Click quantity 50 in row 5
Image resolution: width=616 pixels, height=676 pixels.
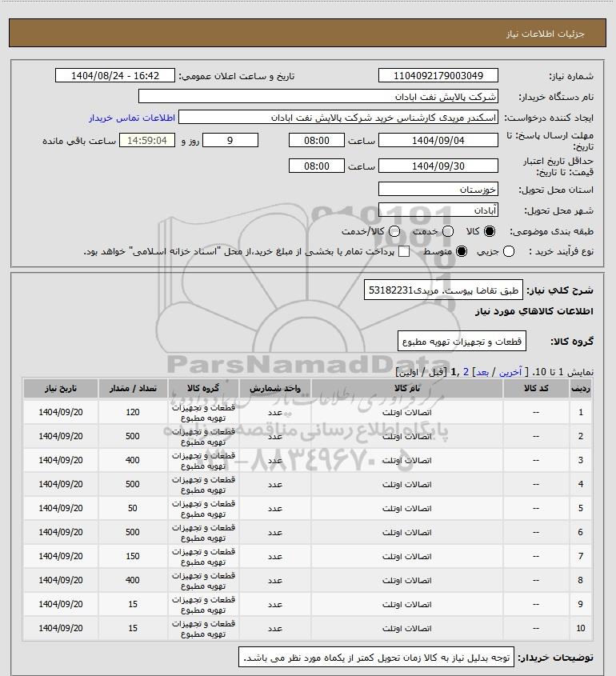pyautogui.click(x=133, y=508)
